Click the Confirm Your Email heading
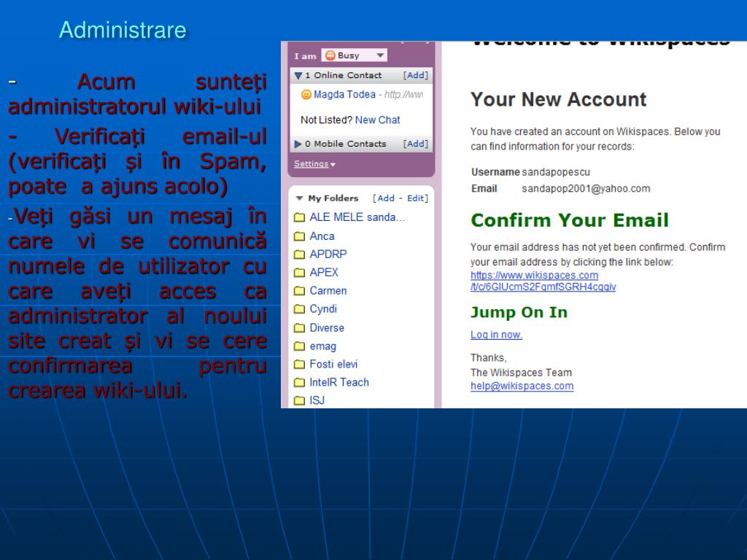 570,220
